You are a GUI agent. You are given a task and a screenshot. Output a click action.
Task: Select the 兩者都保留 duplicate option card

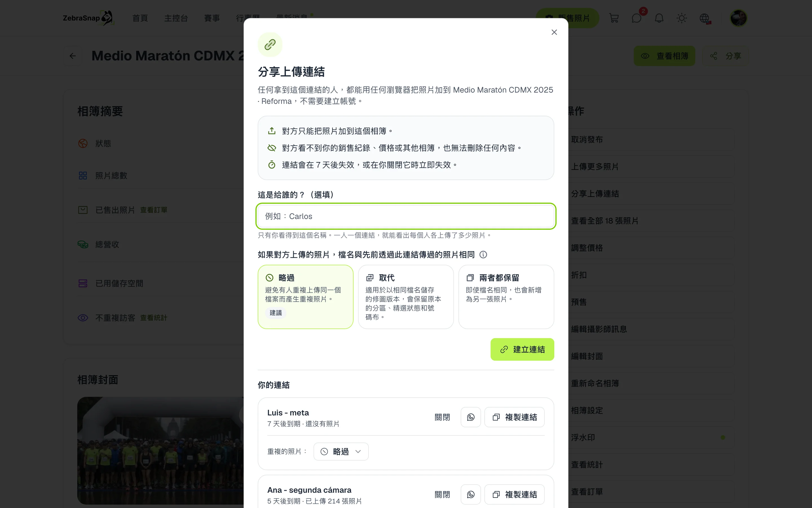pyautogui.click(x=506, y=297)
